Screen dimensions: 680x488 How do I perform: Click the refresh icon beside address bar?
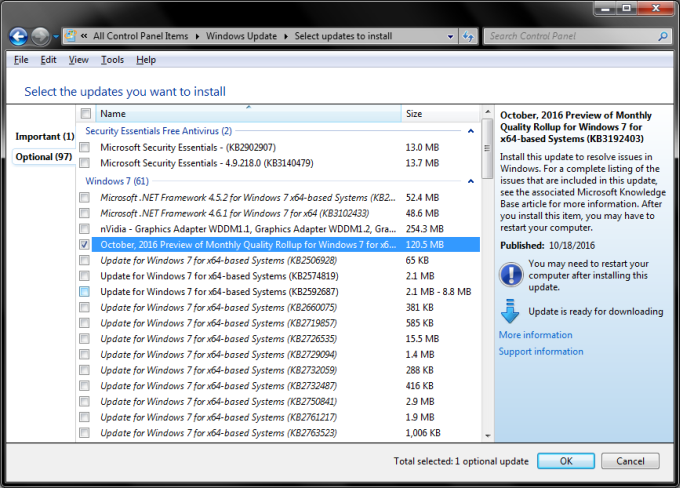click(467, 37)
